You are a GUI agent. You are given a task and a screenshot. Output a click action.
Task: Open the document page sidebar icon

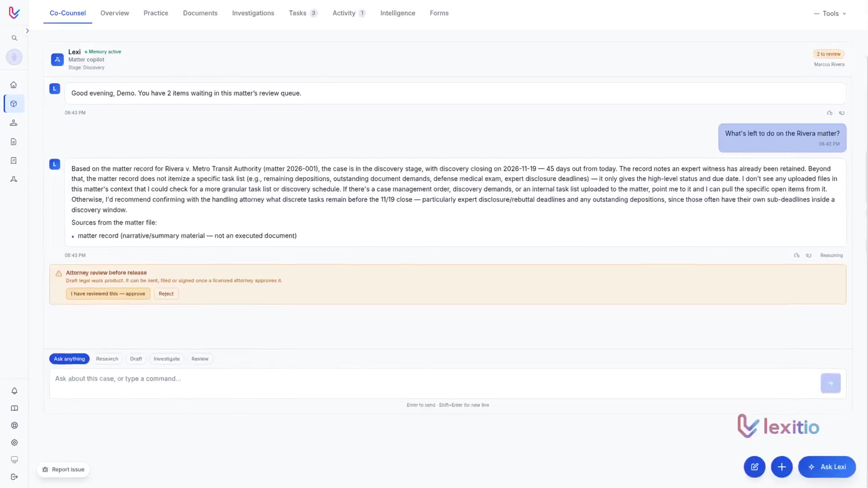pyautogui.click(x=14, y=142)
